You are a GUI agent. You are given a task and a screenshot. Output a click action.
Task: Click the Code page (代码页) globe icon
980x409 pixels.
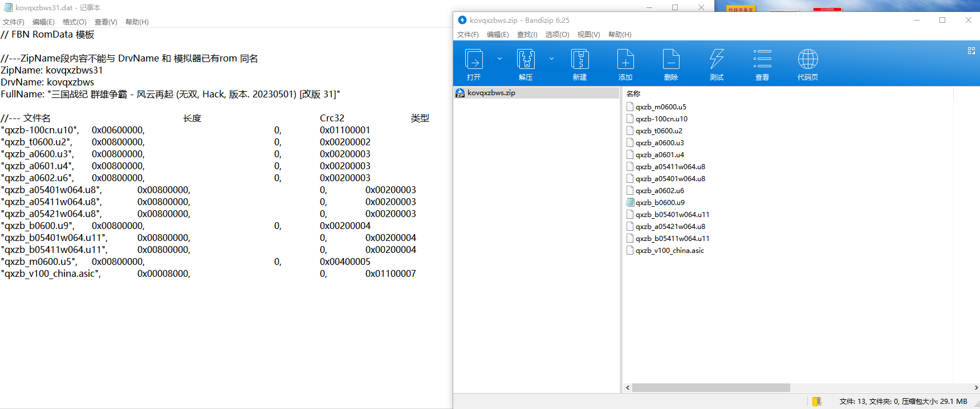[x=808, y=59]
